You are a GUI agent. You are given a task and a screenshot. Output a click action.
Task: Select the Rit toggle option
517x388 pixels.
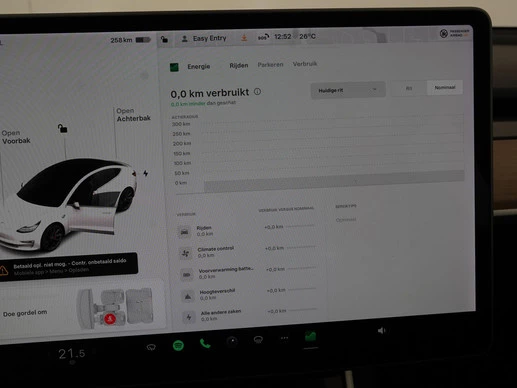(x=409, y=88)
